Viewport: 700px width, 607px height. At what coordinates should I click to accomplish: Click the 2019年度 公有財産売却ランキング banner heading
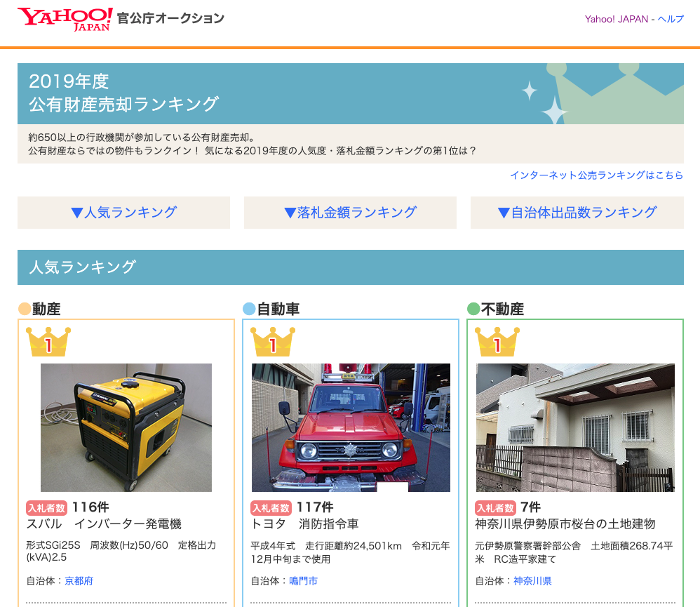(123, 93)
